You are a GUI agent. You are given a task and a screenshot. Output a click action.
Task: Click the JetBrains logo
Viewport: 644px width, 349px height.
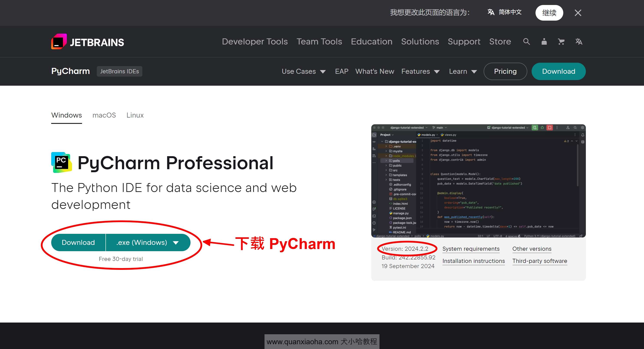(87, 41)
